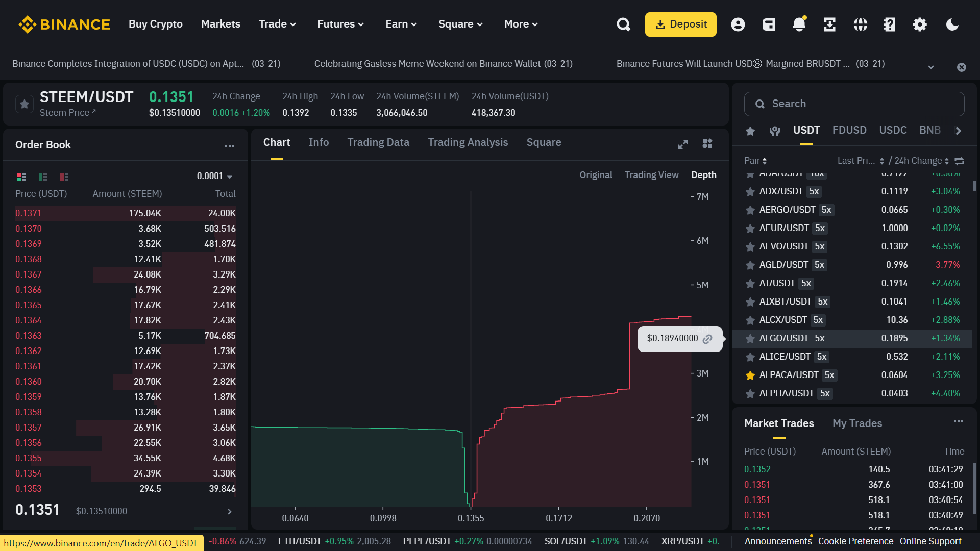Select the Trading View chart mode
Screen dimensions: 980x551
tap(651, 175)
